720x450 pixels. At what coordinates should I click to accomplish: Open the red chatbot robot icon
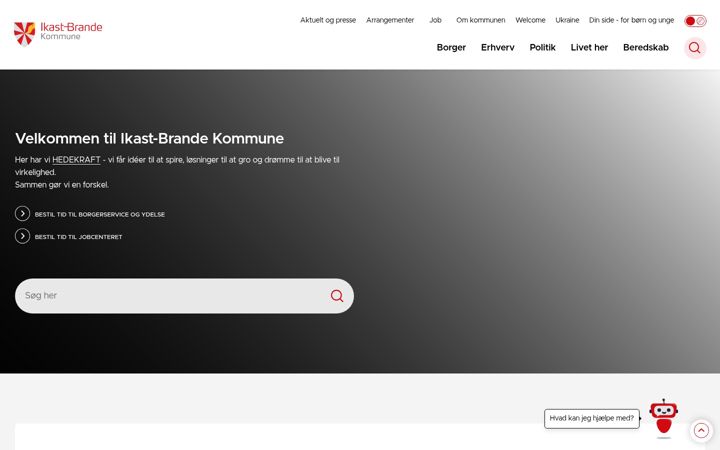click(x=663, y=417)
